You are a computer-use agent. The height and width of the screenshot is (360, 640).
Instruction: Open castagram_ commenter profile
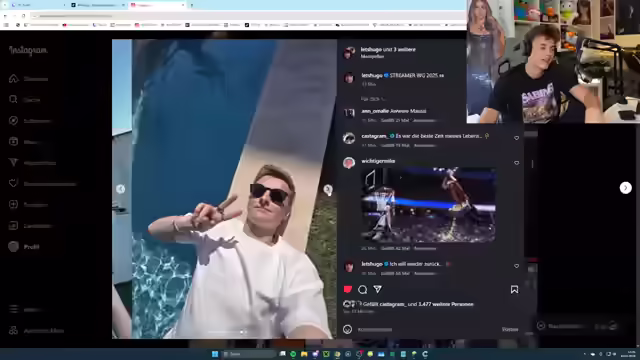[x=374, y=136]
